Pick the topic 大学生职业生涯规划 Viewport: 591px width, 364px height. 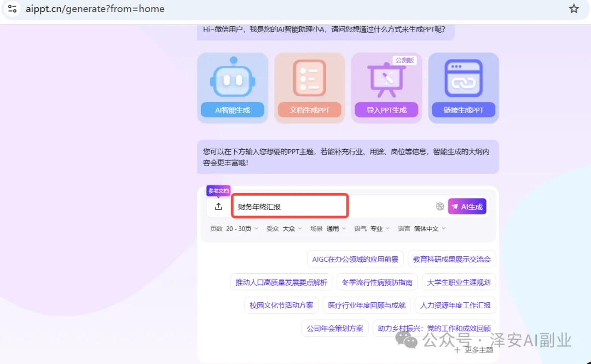pos(459,283)
